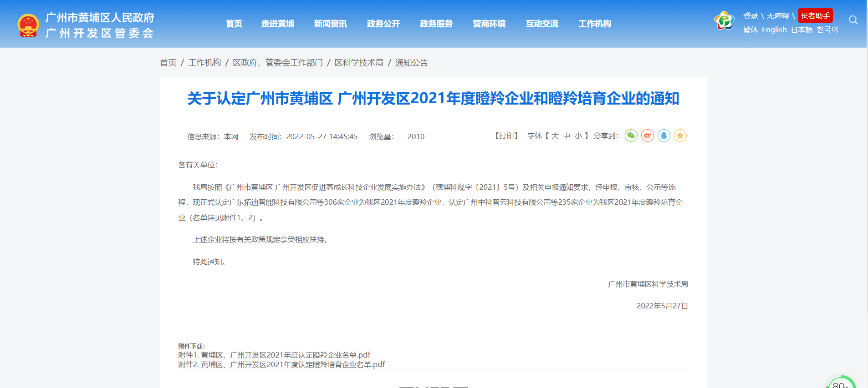Open the 政务公开 navigation menu
Image resolution: width=868 pixels, height=388 pixels.
point(383,24)
